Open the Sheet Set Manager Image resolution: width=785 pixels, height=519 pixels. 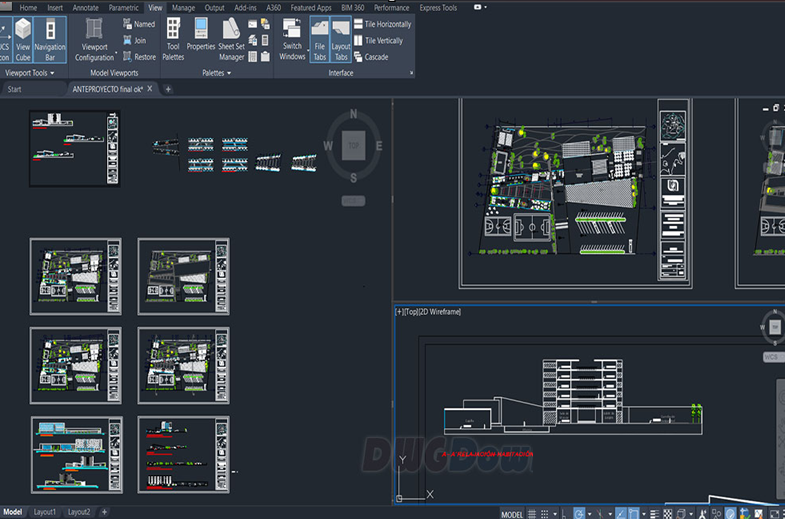pos(231,40)
